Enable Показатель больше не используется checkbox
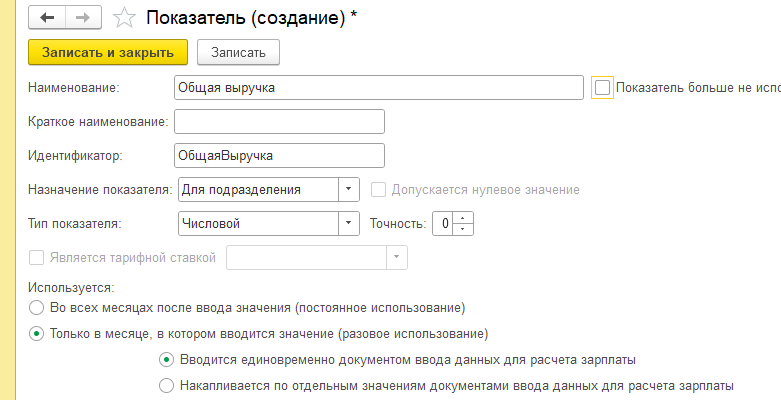The height and width of the screenshot is (400, 781). pos(602,88)
